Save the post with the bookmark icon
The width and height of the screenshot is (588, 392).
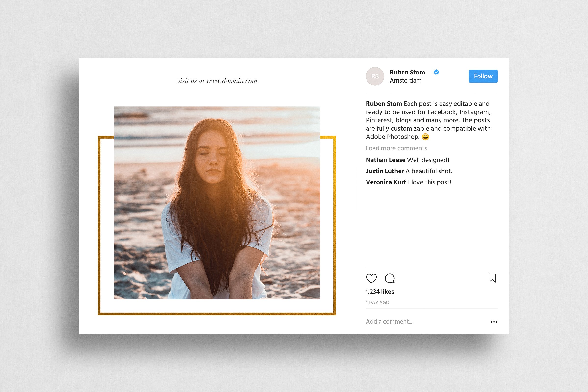coord(492,278)
